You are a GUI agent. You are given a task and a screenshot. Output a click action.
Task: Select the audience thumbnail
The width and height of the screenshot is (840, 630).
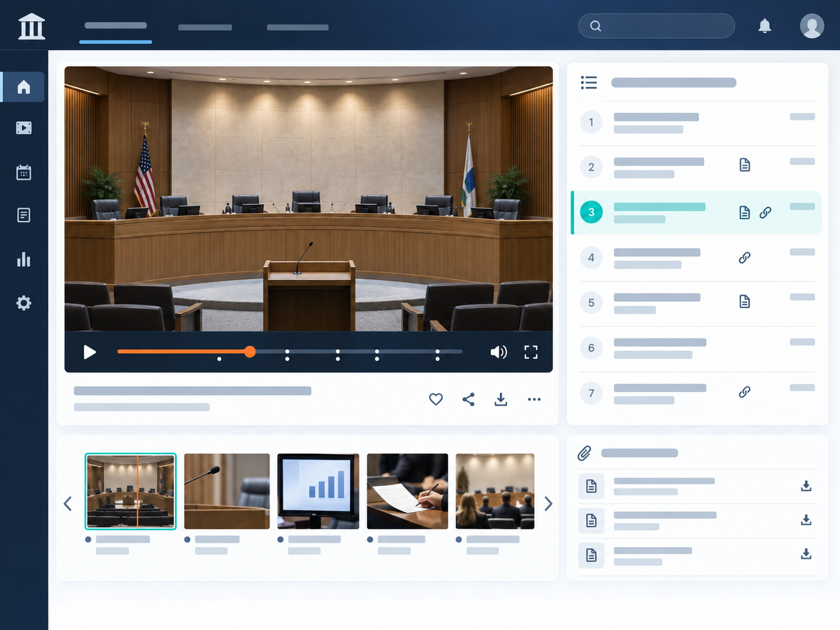pos(495,491)
